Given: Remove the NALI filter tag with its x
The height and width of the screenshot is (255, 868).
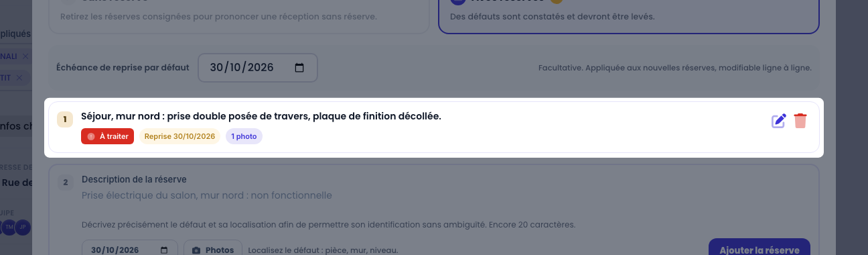Looking at the screenshot, I should [25, 56].
